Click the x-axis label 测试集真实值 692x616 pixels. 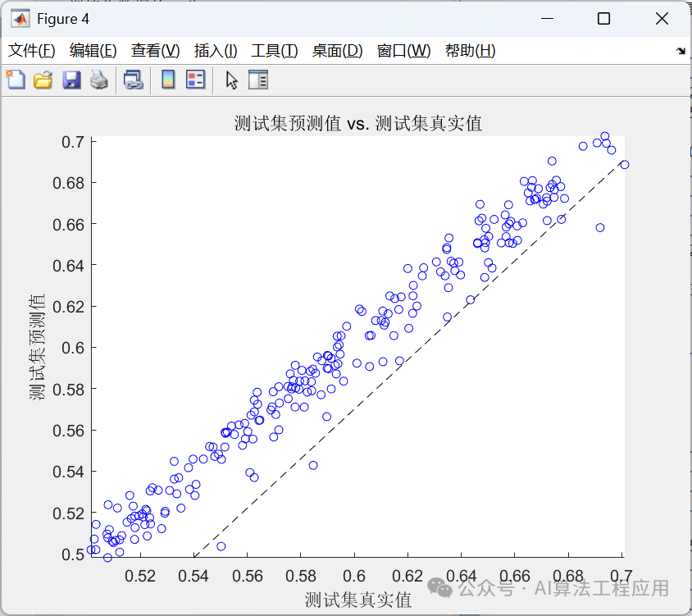358,600
